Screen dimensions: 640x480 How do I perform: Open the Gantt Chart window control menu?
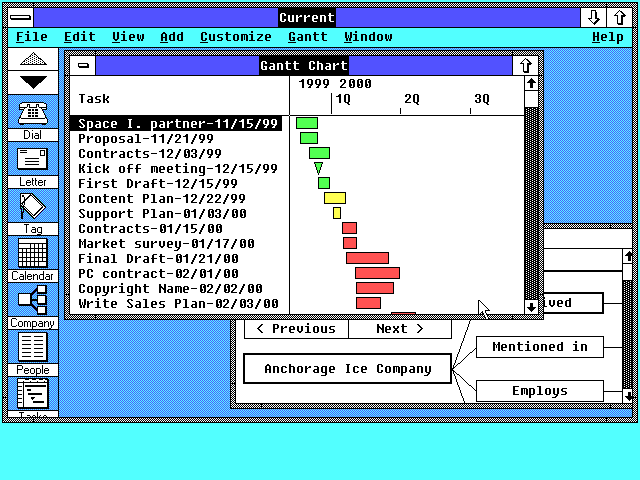[x=83, y=65]
